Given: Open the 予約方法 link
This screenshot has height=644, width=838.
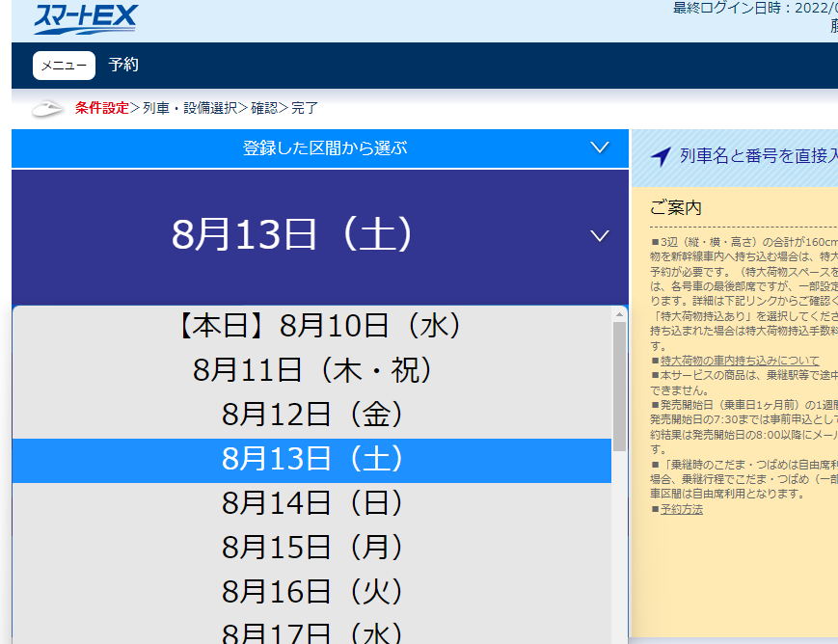Looking at the screenshot, I should tap(682, 509).
